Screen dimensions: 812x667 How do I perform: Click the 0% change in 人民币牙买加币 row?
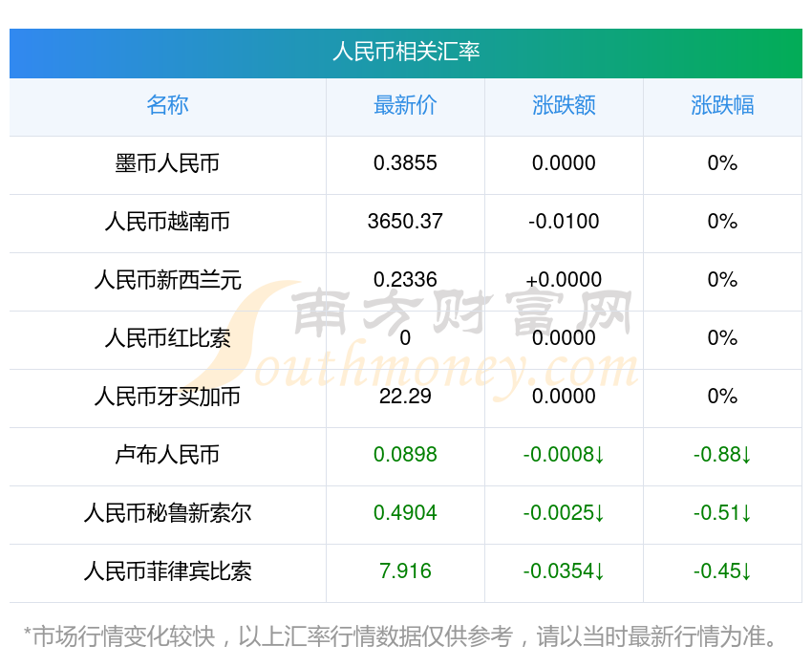pyautogui.click(x=722, y=397)
